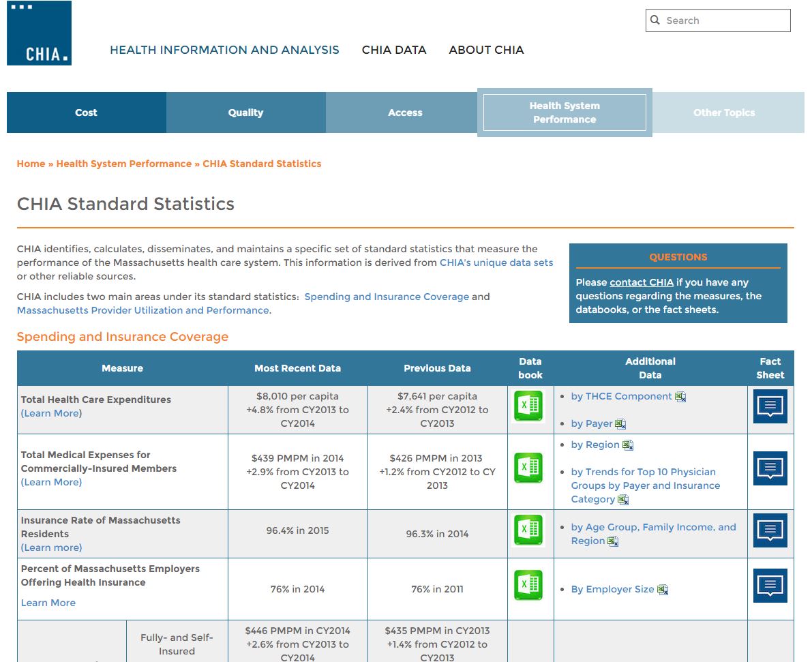Open the CHIA DATA menu

tap(393, 50)
